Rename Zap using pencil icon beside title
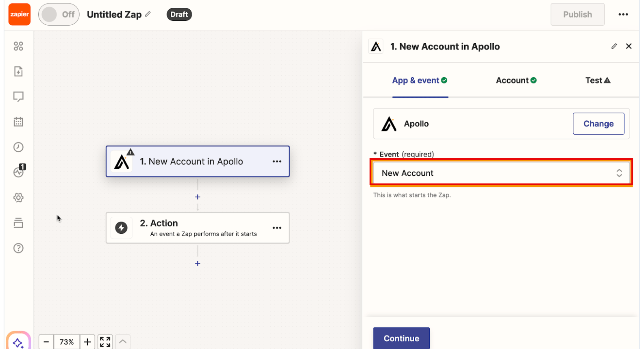 148,14
